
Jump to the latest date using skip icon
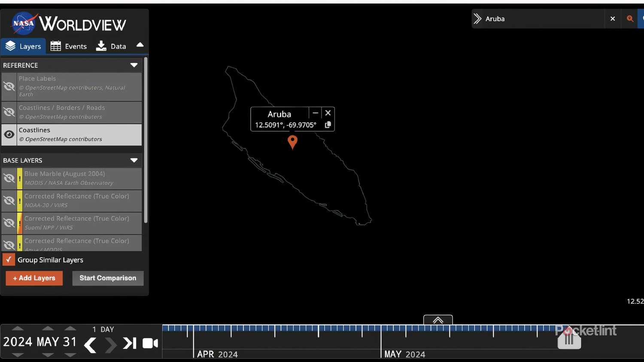[129, 343]
